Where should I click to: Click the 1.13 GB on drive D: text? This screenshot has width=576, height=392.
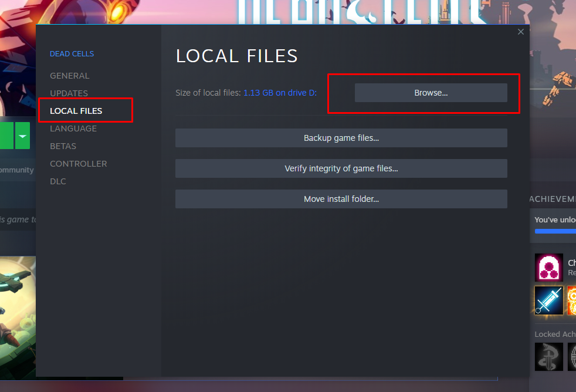[x=280, y=93]
